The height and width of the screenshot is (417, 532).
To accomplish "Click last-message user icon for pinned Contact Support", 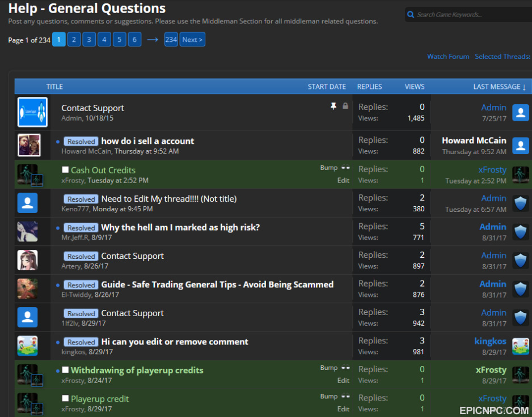I will (521, 113).
